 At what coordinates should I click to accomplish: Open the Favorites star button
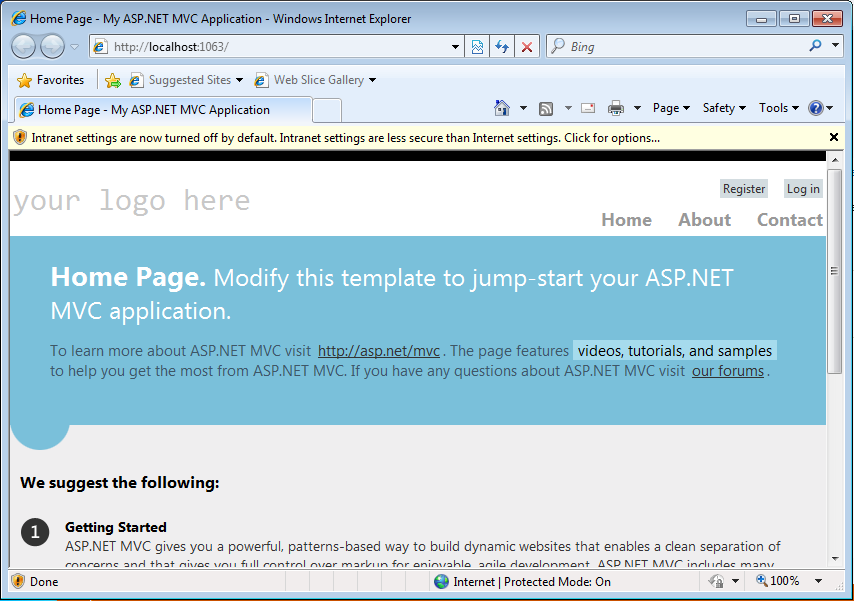pos(51,80)
